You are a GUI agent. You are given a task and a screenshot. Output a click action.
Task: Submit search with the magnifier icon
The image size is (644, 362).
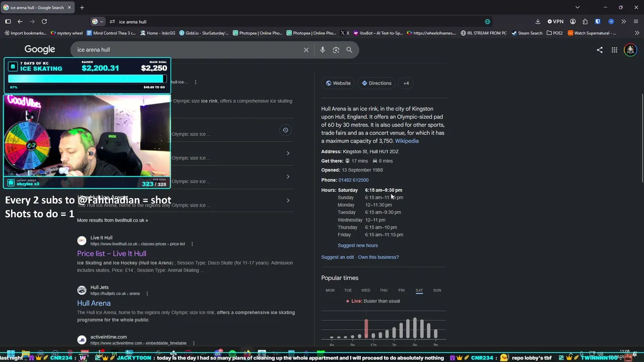point(349,50)
